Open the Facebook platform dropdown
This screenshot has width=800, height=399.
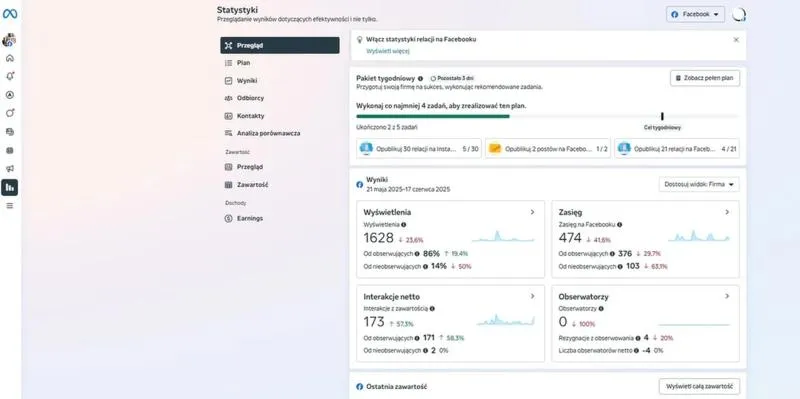tap(695, 14)
